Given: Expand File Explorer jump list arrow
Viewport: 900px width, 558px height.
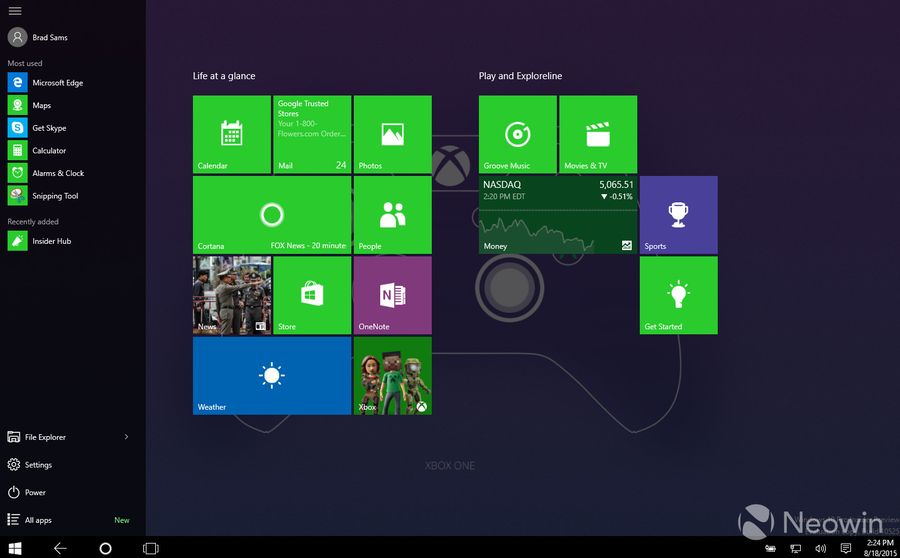Looking at the screenshot, I should pyautogui.click(x=126, y=437).
